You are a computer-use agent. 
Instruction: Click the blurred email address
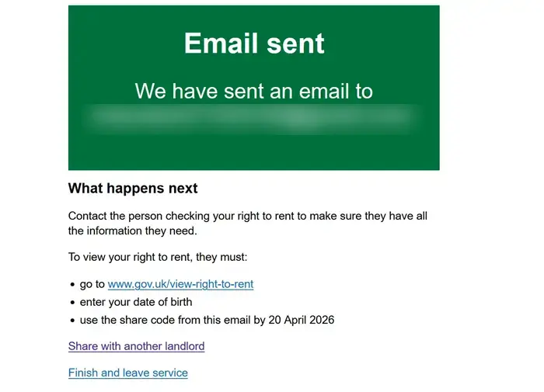[253, 118]
